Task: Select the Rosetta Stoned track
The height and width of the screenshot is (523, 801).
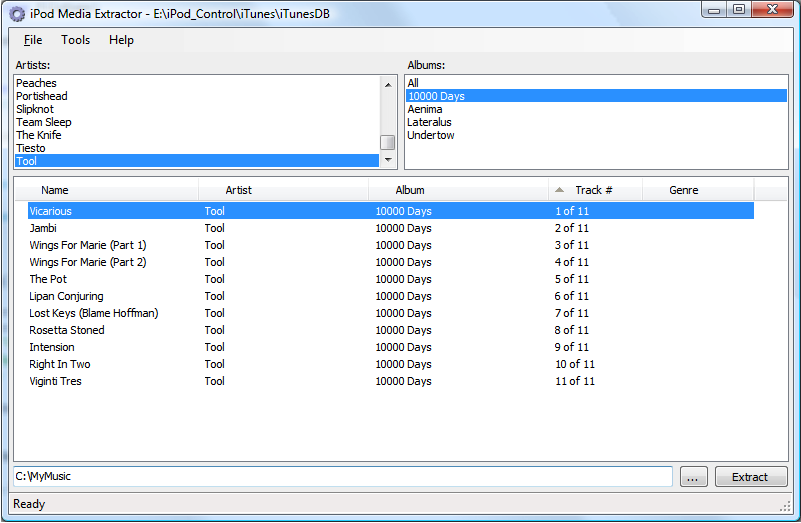Action: point(391,330)
